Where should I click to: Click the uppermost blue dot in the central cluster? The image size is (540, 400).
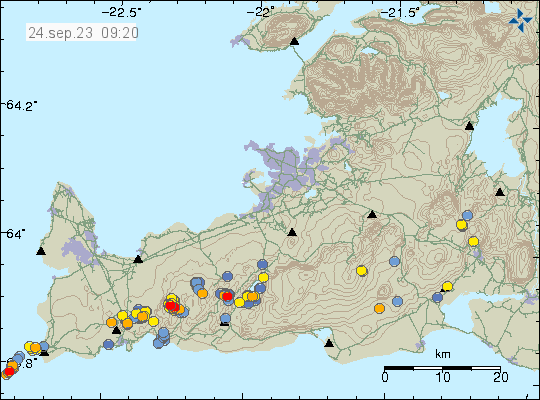point(262,265)
